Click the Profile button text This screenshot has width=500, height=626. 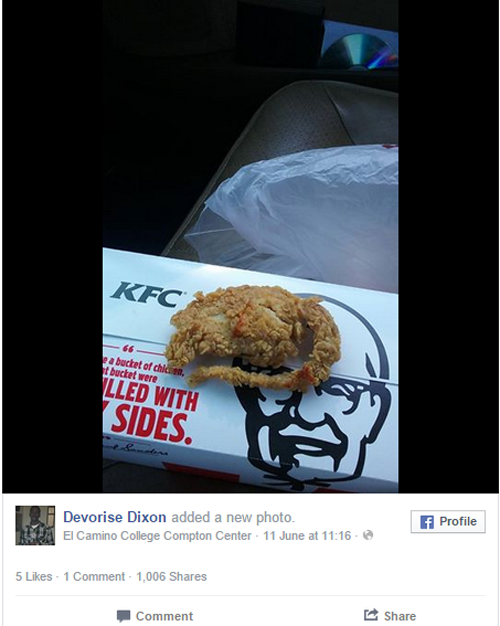[458, 521]
